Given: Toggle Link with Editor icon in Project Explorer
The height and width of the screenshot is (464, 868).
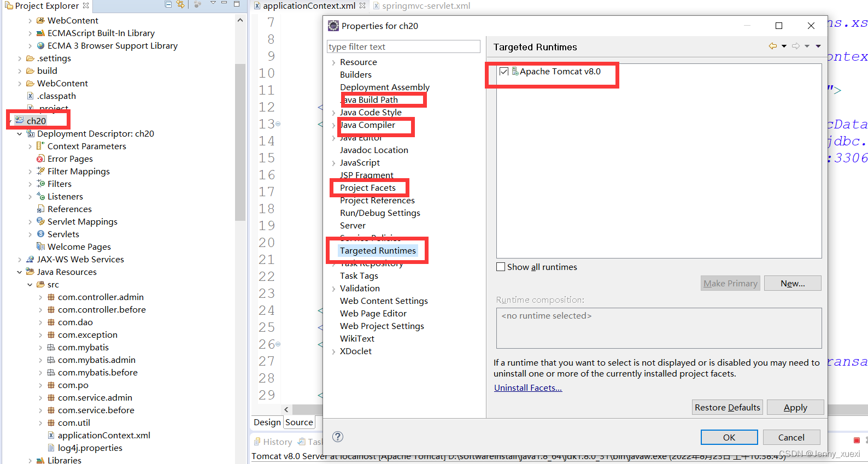Looking at the screenshot, I should 180,4.
